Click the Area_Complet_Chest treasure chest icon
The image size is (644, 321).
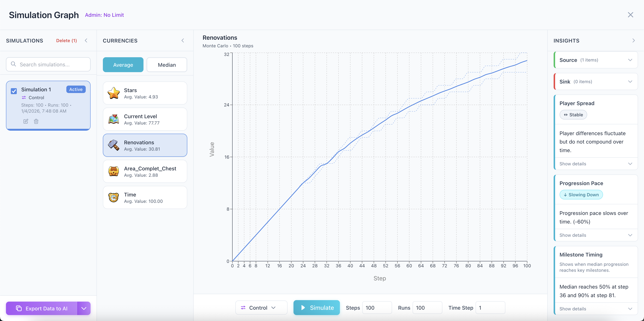tap(113, 171)
